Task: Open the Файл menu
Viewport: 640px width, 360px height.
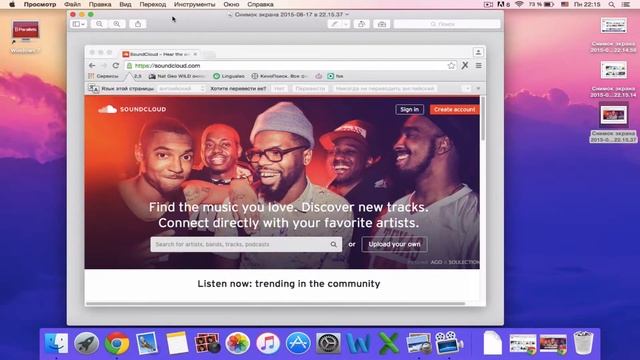Action: tap(72, 4)
